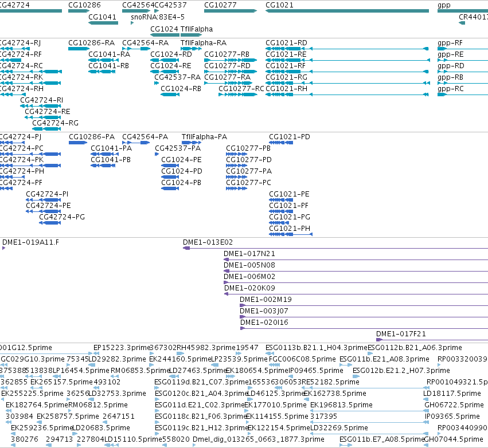Select the CG10286-PA protein feature label
Screen dimensions: 488x448
pos(92,137)
